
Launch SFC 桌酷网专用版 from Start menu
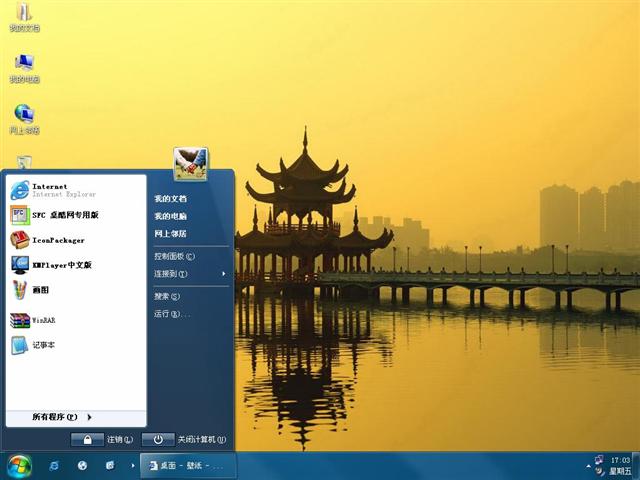60,215
